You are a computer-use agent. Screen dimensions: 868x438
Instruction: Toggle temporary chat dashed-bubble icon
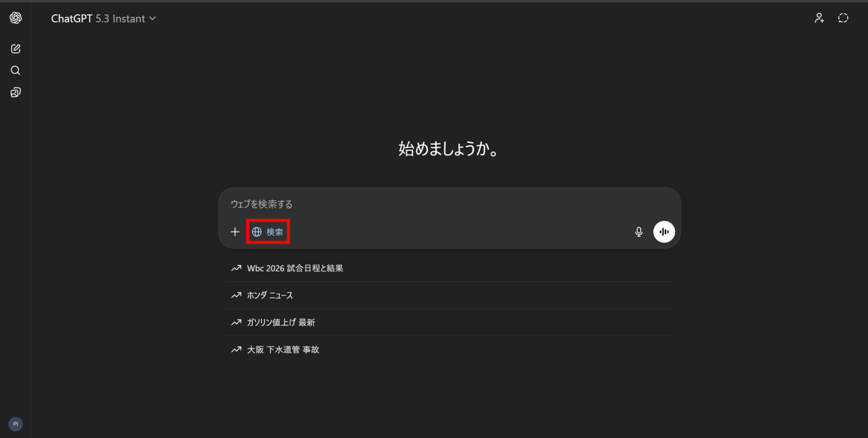click(x=843, y=18)
